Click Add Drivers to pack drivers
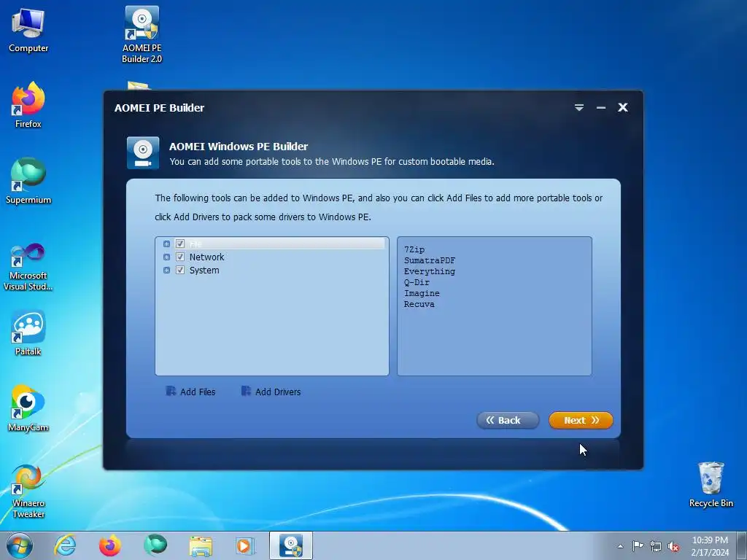The height and width of the screenshot is (560, 747). click(x=271, y=392)
